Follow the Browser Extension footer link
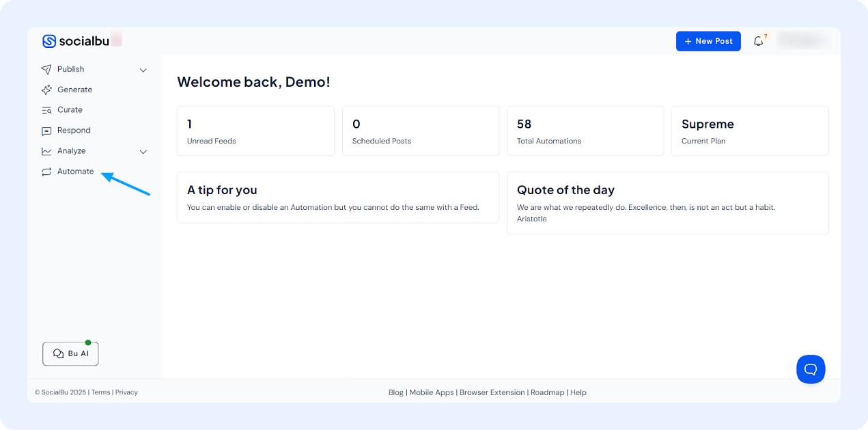This screenshot has width=868, height=430. (x=492, y=392)
